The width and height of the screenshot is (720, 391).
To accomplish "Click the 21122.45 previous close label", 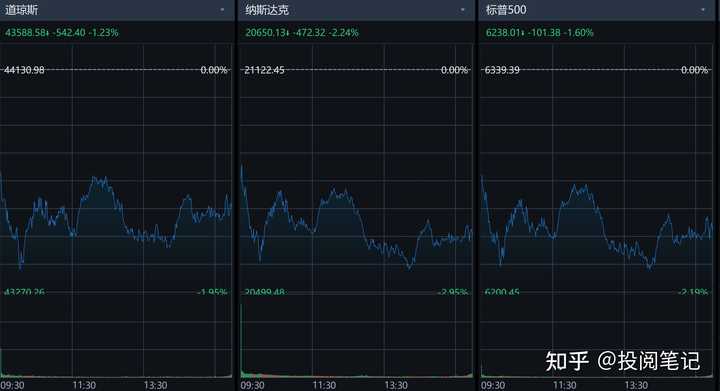I will tap(264, 70).
